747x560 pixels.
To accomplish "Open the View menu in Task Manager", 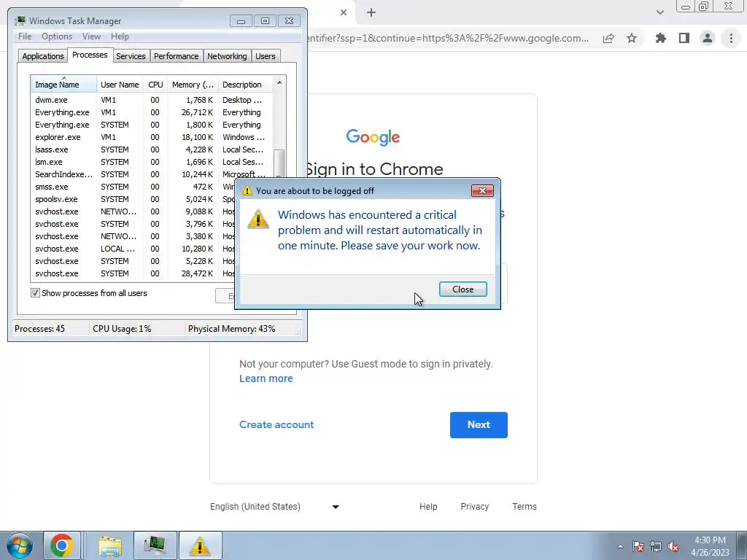I will coord(91,36).
